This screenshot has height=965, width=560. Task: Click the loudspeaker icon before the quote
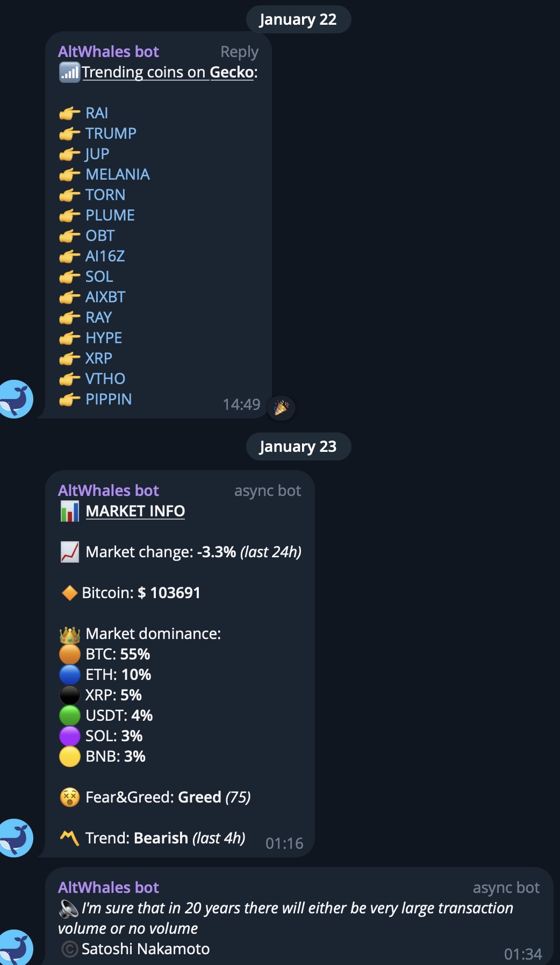click(x=68, y=909)
